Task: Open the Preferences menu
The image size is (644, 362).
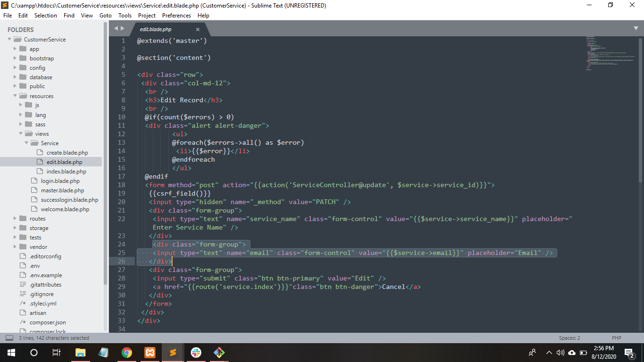Action: [x=176, y=16]
